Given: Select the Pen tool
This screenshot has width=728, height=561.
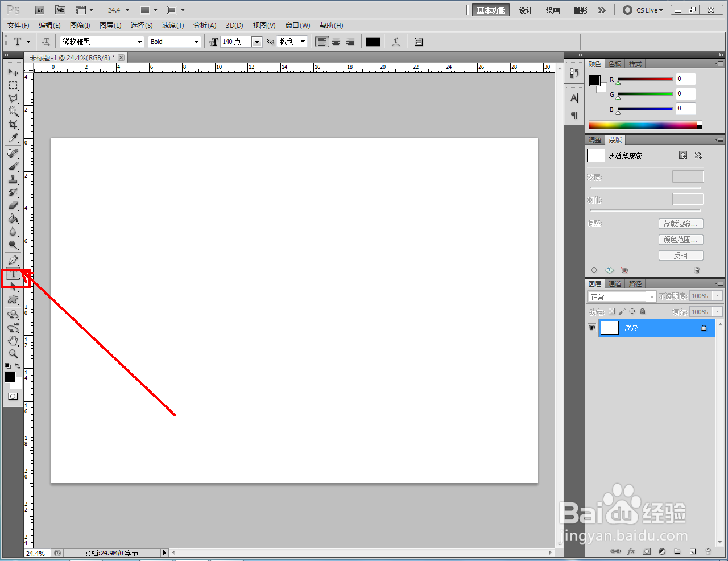Looking at the screenshot, I should (13, 261).
